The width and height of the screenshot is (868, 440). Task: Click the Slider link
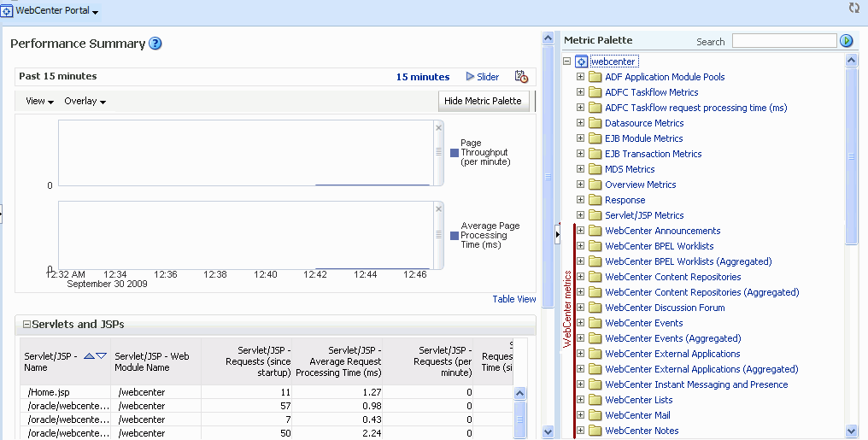[488, 77]
